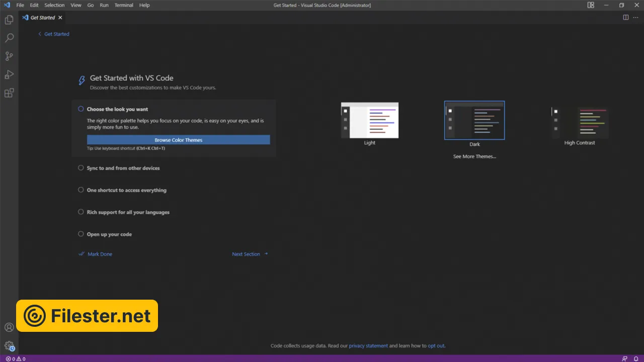Open the Run and Debug view
644x362 pixels.
click(x=9, y=74)
